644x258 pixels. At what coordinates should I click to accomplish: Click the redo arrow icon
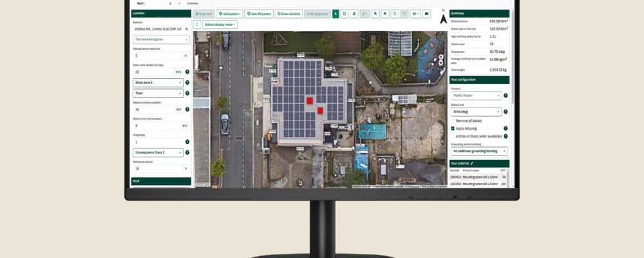point(404,14)
